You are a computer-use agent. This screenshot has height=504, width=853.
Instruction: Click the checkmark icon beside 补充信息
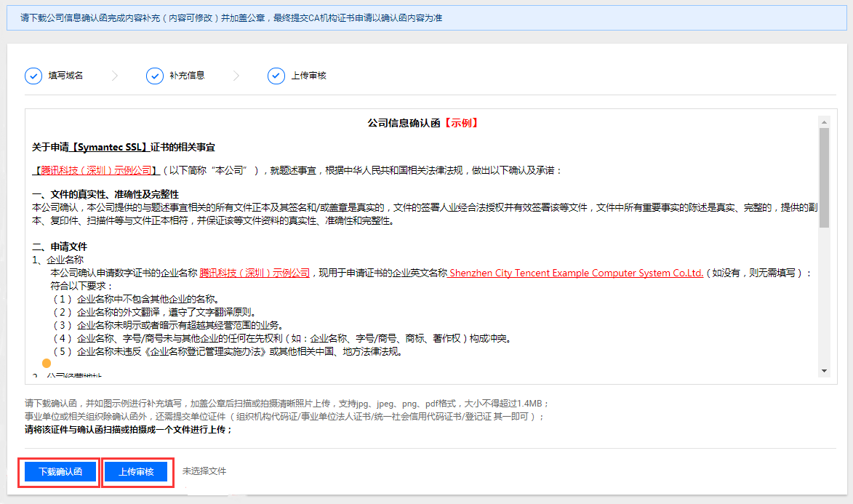155,76
